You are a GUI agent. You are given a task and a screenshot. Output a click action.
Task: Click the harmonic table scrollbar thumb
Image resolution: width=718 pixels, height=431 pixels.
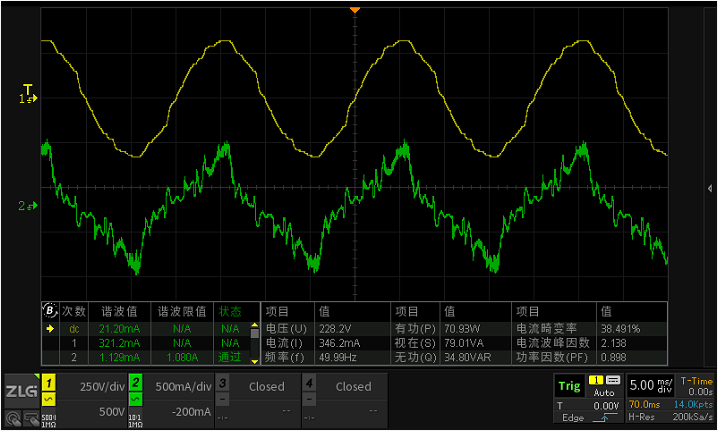[x=255, y=334]
